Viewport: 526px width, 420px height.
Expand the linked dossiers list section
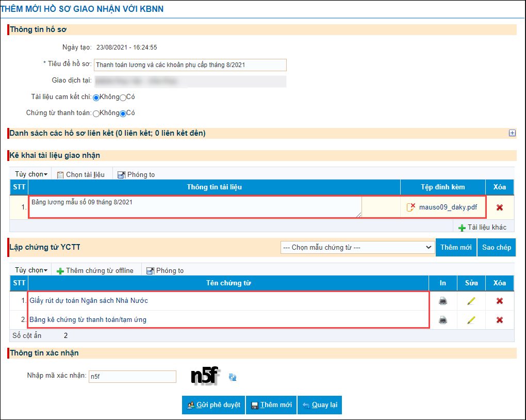[512, 133]
